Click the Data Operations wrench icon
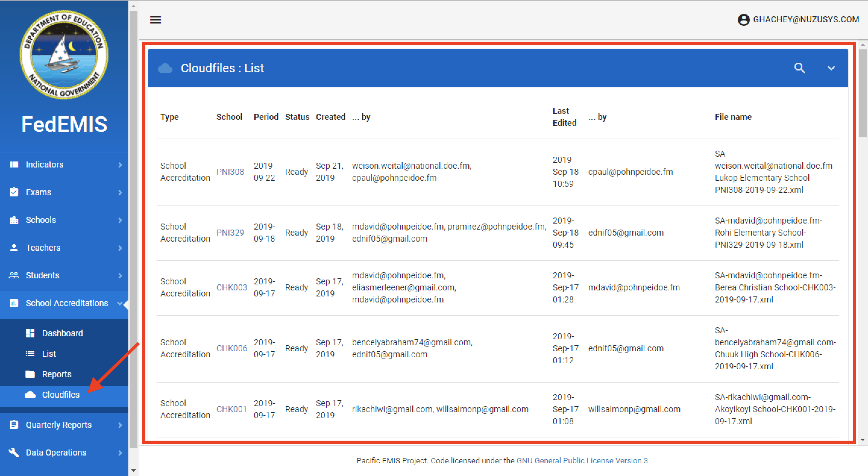Image resolution: width=868 pixels, height=476 pixels. click(x=14, y=453)
